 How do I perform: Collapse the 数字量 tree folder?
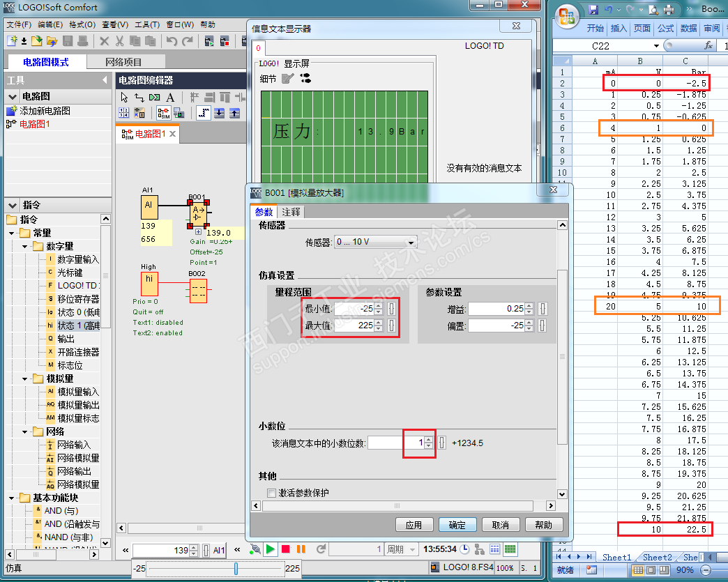(x=24, y=247)
